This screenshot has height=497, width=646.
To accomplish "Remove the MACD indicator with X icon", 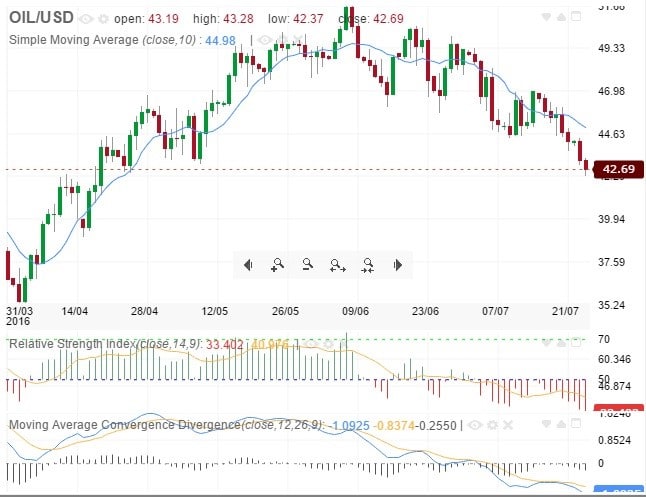I will [509, 425].
